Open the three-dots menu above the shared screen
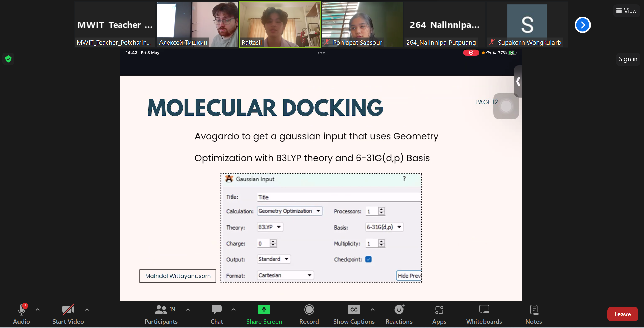The image size is (644, 328). tap(321, 53)
